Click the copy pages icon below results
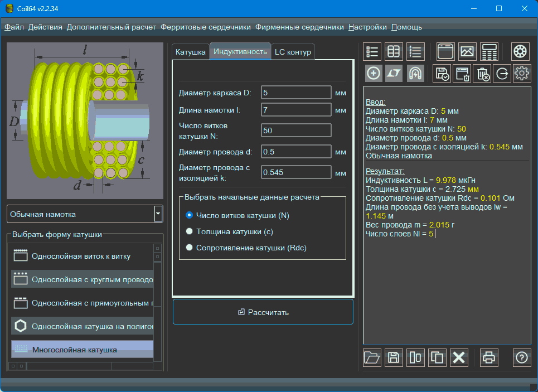538x392 pixels. point(437,357)
